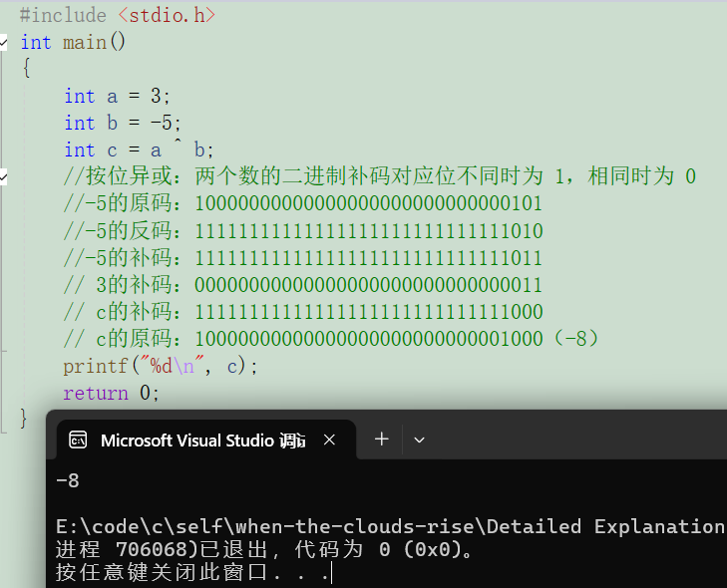Click the 'c的补码' comment line
This screenshot has height=588, width=727.
point(303,311)
